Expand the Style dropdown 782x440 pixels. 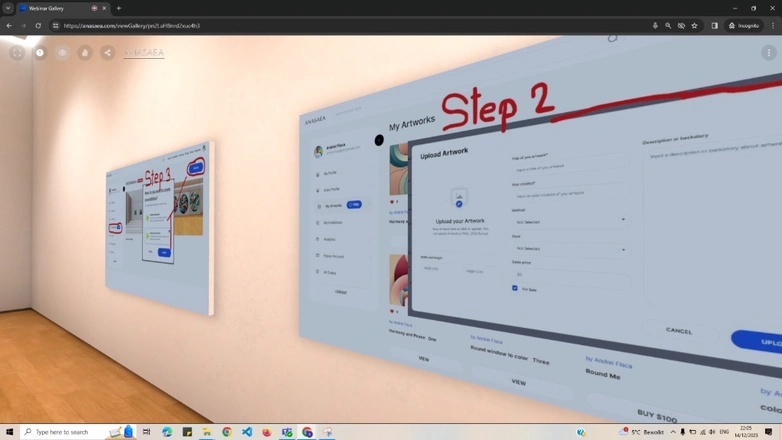coord(570,248)
